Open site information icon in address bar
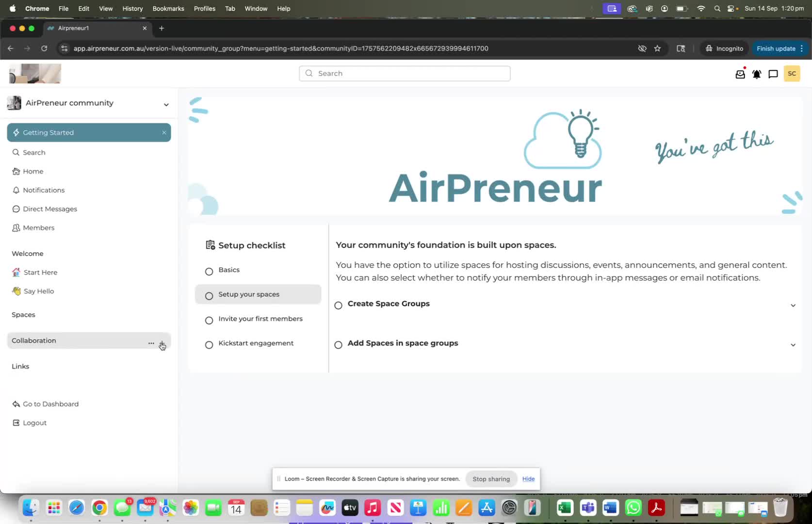The height and width of the screenshot is (524, 812). (x=64, y=49)
